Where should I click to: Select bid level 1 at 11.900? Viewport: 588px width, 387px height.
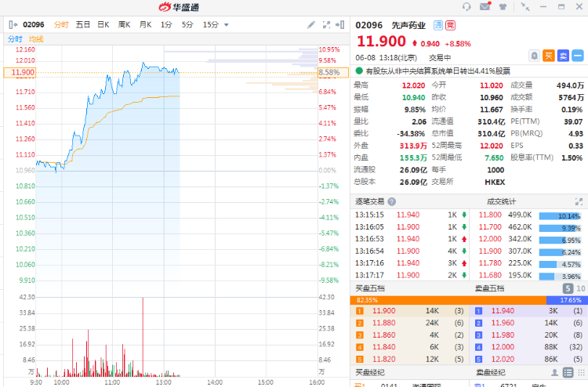point(409,310)
